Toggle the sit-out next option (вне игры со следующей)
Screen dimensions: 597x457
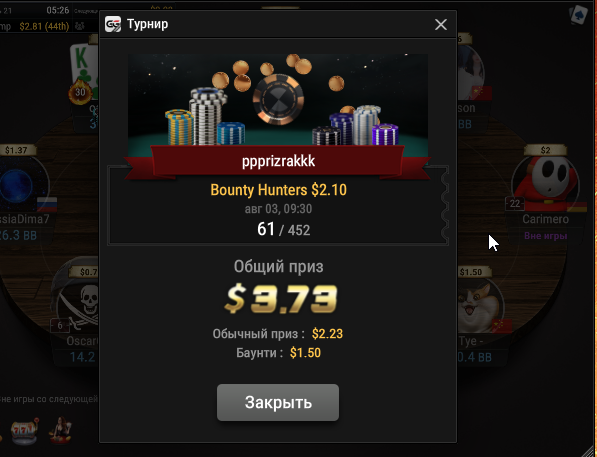point(49,399)
